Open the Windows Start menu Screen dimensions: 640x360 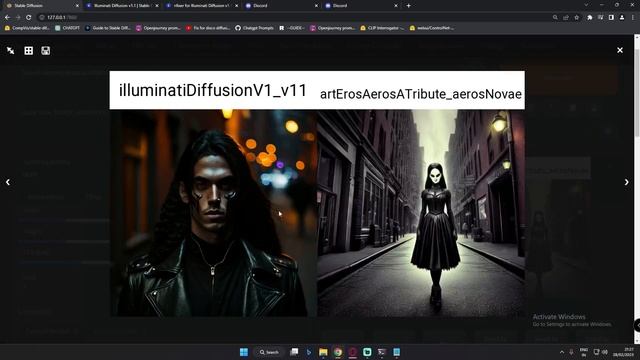tap(244, 352)
